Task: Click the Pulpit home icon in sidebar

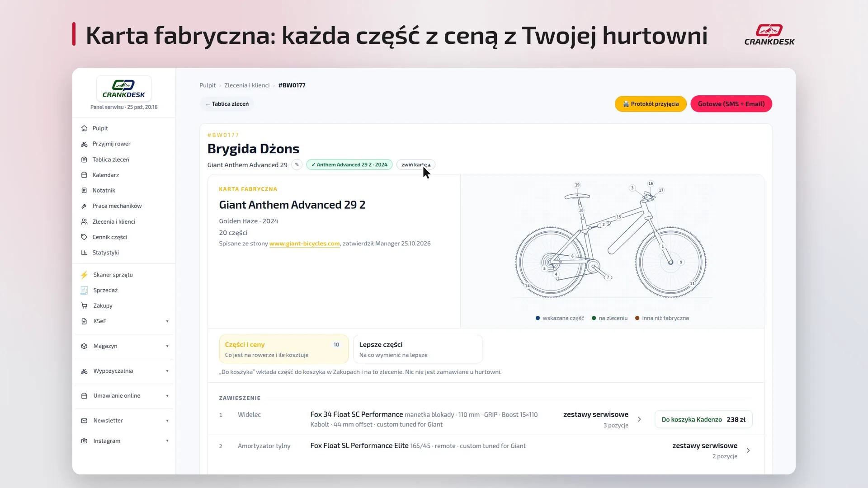Action: point(84,128)
